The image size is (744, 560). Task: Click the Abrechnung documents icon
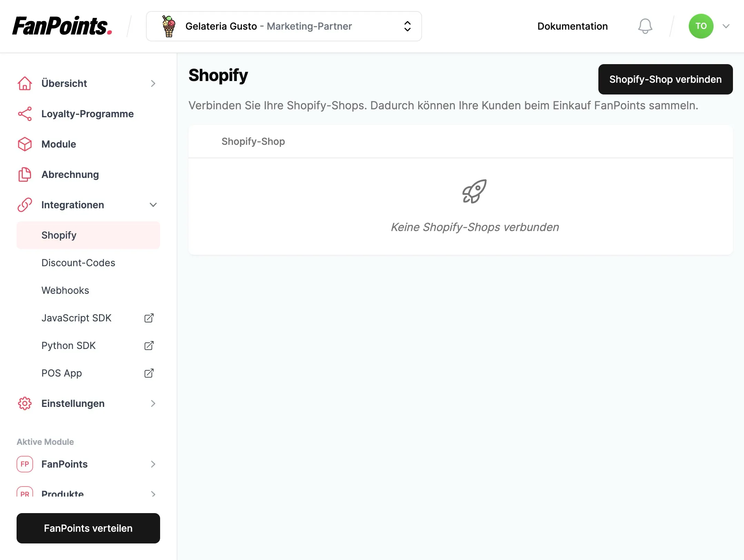(x=25, y=174)
